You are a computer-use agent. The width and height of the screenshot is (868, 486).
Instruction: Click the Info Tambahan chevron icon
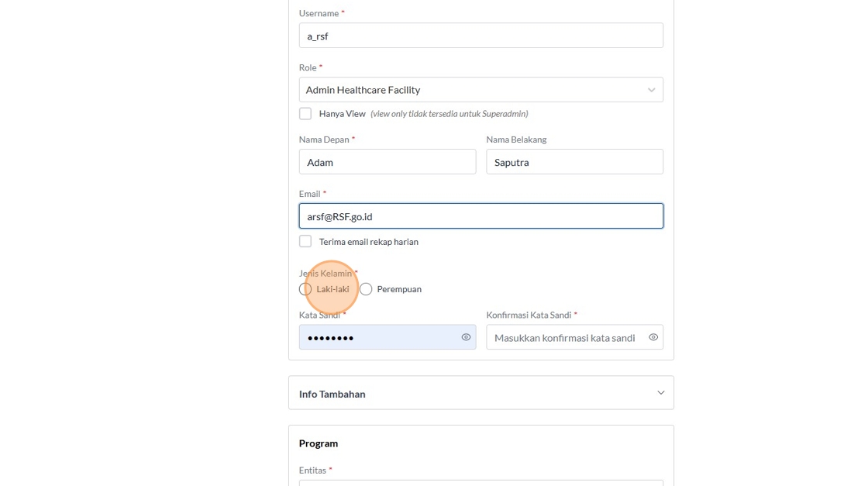[660, 393]
